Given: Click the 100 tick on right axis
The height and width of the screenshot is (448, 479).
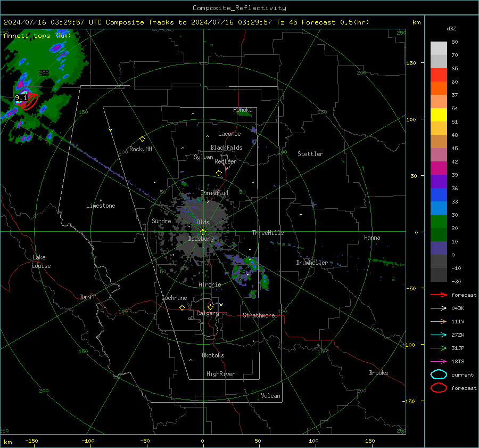Looking at the screenshot, I should [411, 119].
